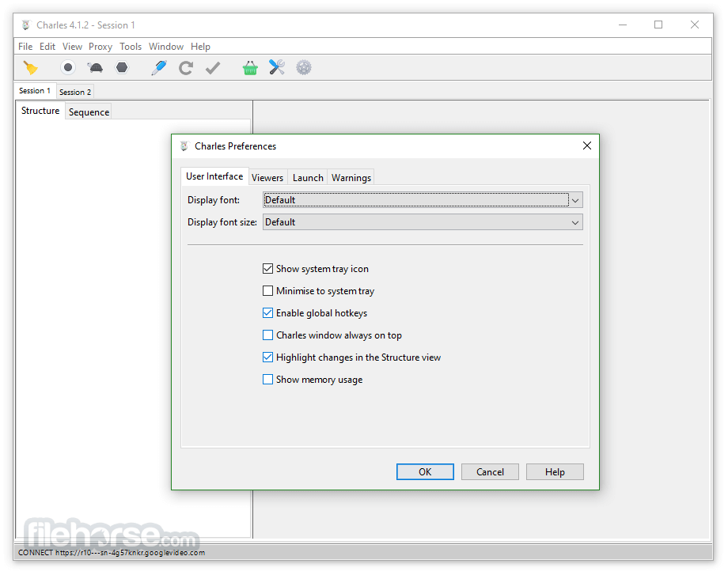Toggle breakpoints with the hexagon icon
728x575 pixels.
[x=122, y=68]
